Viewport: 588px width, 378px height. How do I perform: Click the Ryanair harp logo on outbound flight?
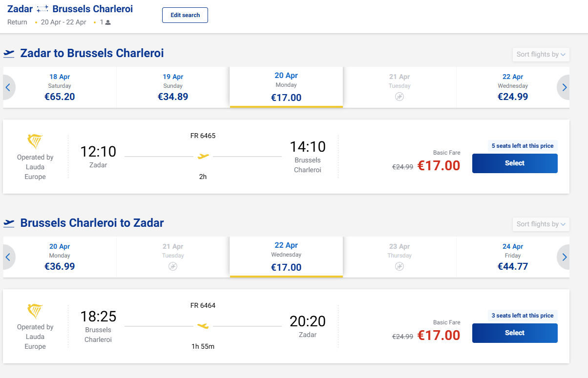35,141
